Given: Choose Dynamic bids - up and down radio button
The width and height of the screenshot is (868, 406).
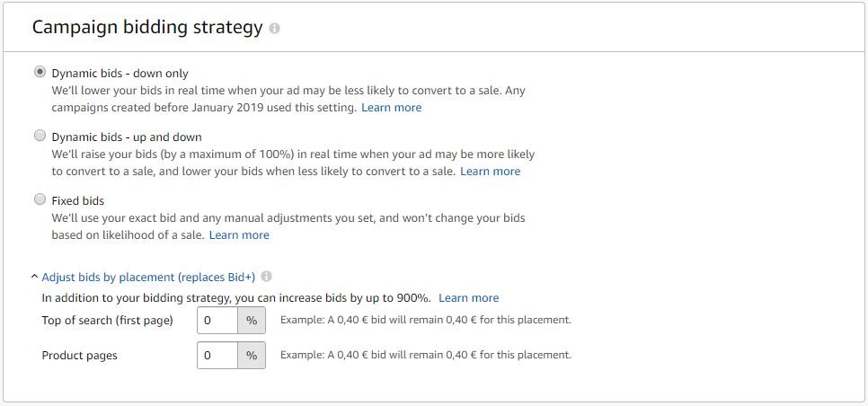Looking at the screenshot, I should (x=40, y=136).
